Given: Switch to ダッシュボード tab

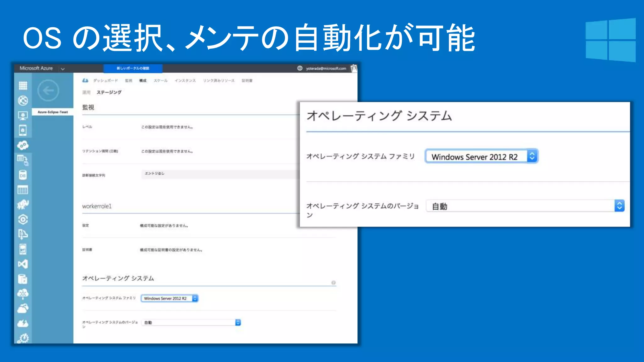Looking at the screenshot, I should point(105,81).
